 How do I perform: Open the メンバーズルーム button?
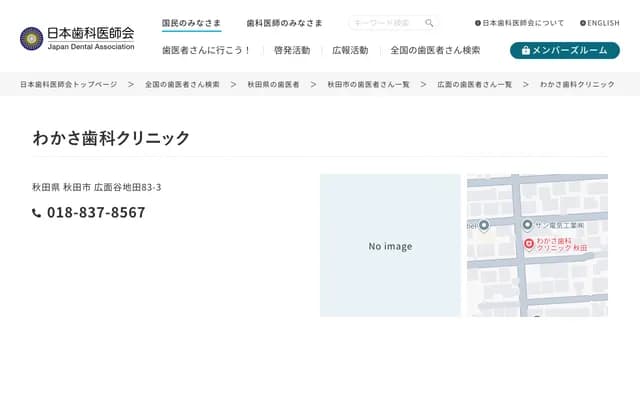click(564, 50)
